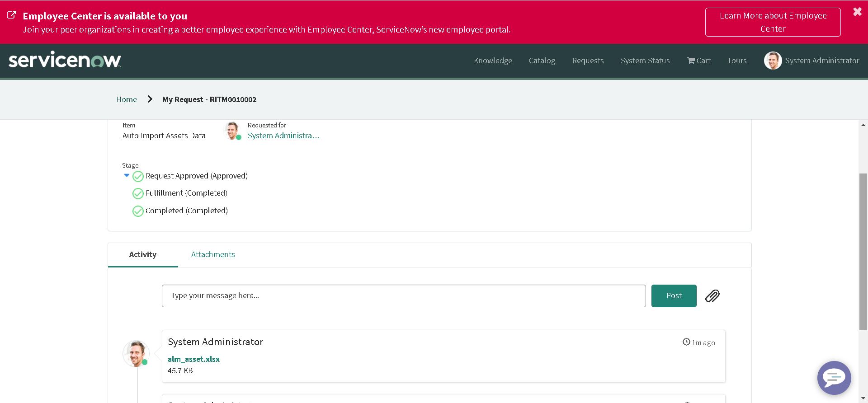
Task: Go to Home breadcrumb
Action: (127, 99)
